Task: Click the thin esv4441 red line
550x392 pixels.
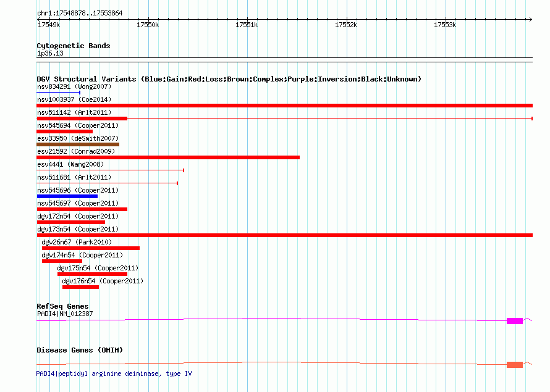Action: pyautogui.click(x=110, y=170)
